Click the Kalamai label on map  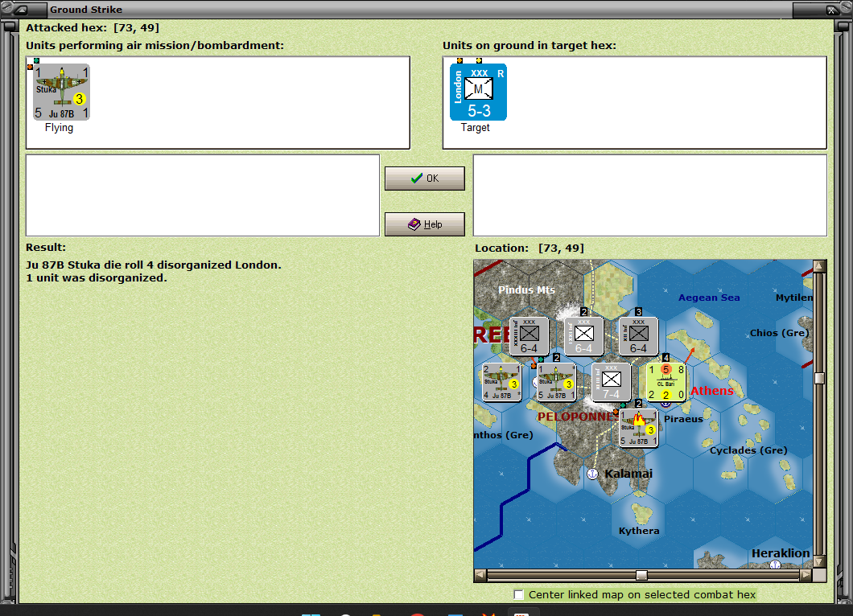tap(628, 474)
